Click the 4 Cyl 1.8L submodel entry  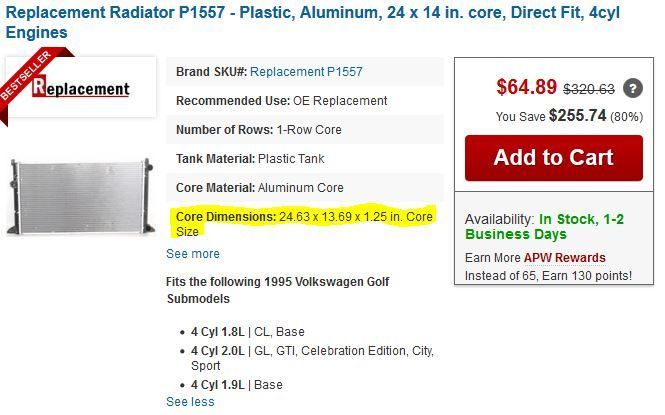pos(248,332)
